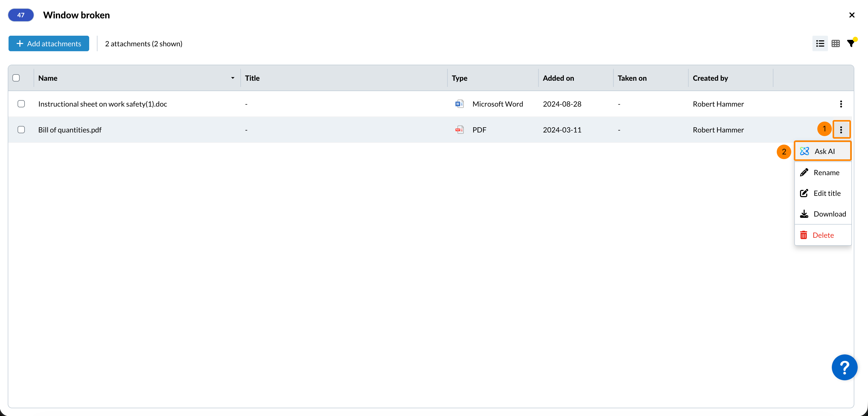Viewport: 868px width, 416px height.
Task: Click the Add attachments button
Action: pos(49,43)
